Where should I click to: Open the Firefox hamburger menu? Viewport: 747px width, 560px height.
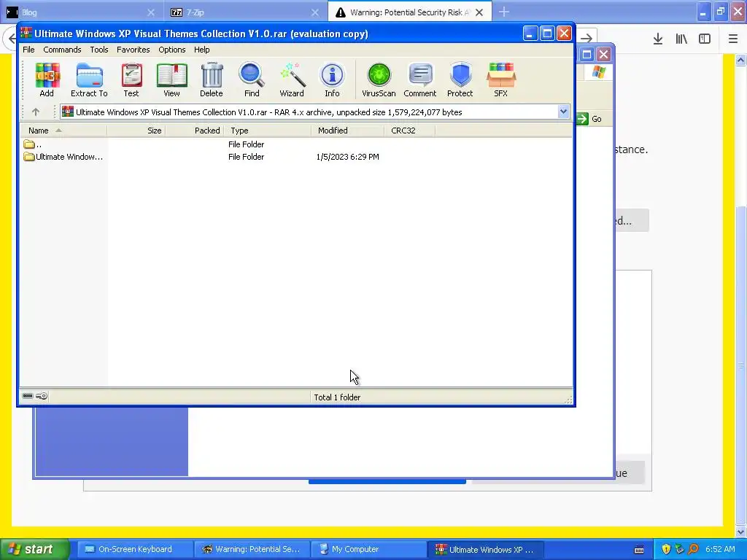(733, 39)
